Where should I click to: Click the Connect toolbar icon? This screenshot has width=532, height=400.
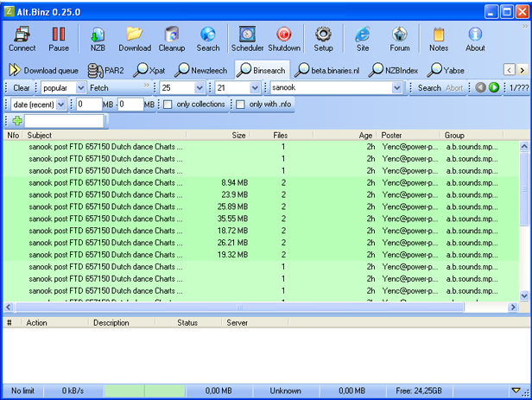(x=22, y=39)
